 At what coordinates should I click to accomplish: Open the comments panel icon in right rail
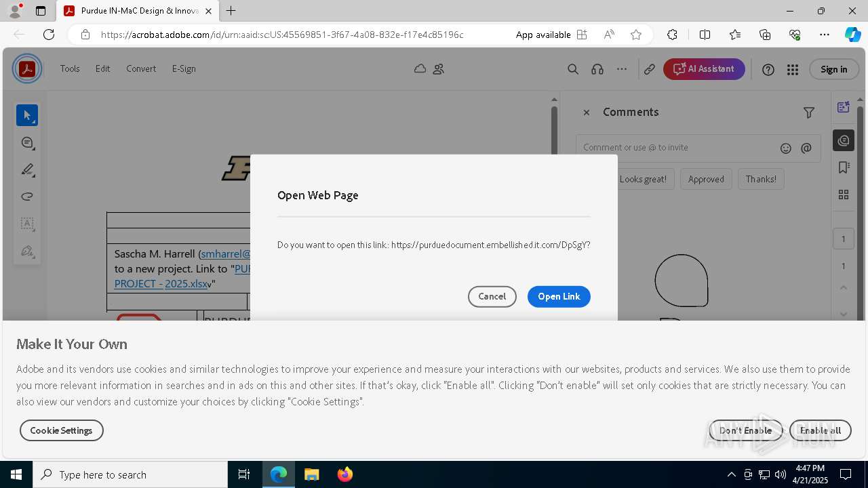click(844, 140)
